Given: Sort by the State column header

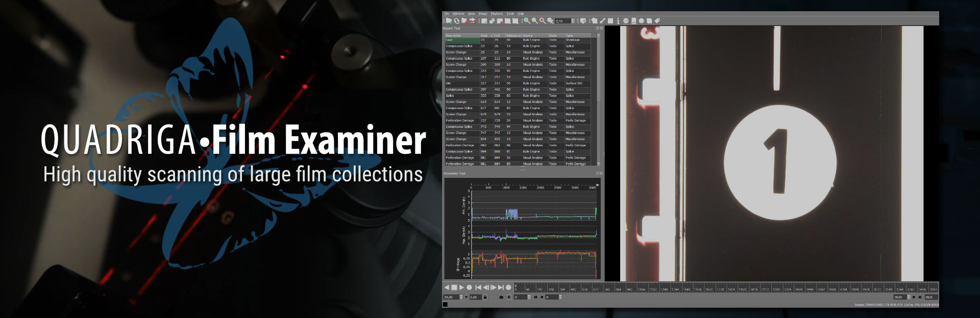Looking at the screenshot, I should click(x=556, y=36).
